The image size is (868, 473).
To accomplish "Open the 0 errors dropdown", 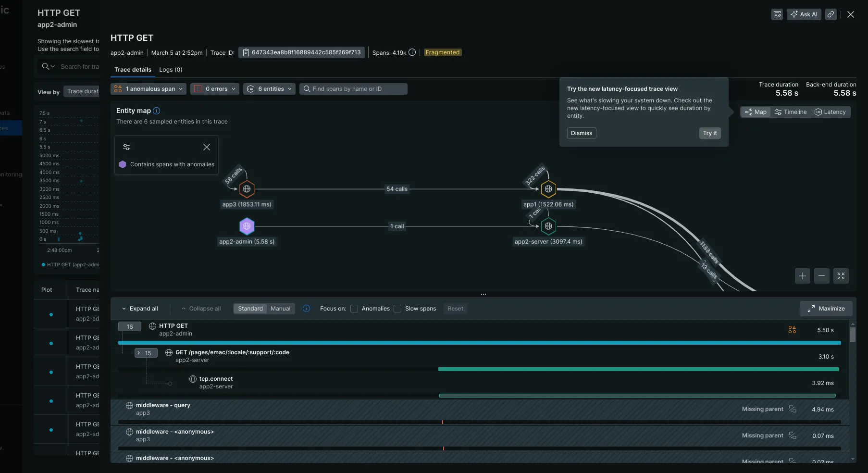I will click(214, 88).
